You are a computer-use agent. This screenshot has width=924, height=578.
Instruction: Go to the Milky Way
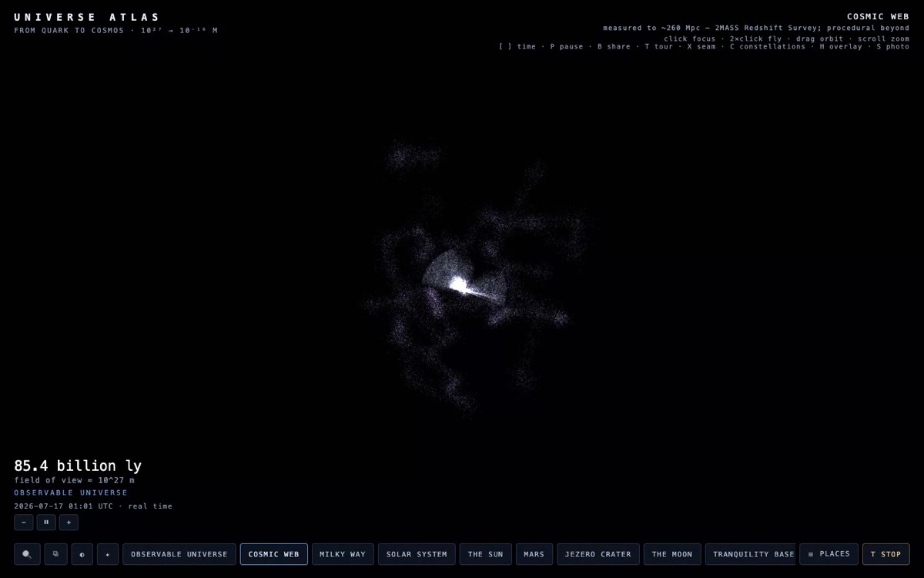pos(343,554)
